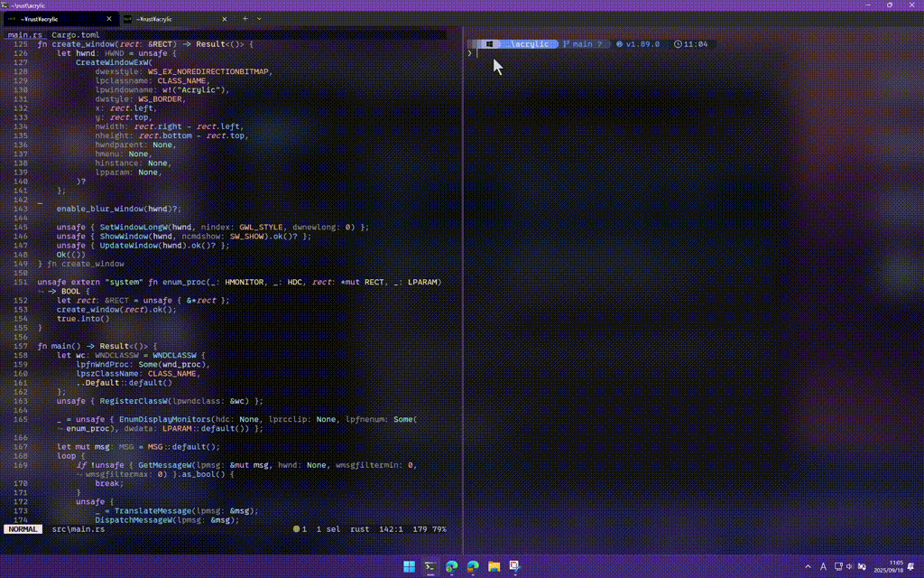Viewport: 924px width, 578px height.
Task: Click the git main branch segment in the prompt
Action: coord(583,42)
